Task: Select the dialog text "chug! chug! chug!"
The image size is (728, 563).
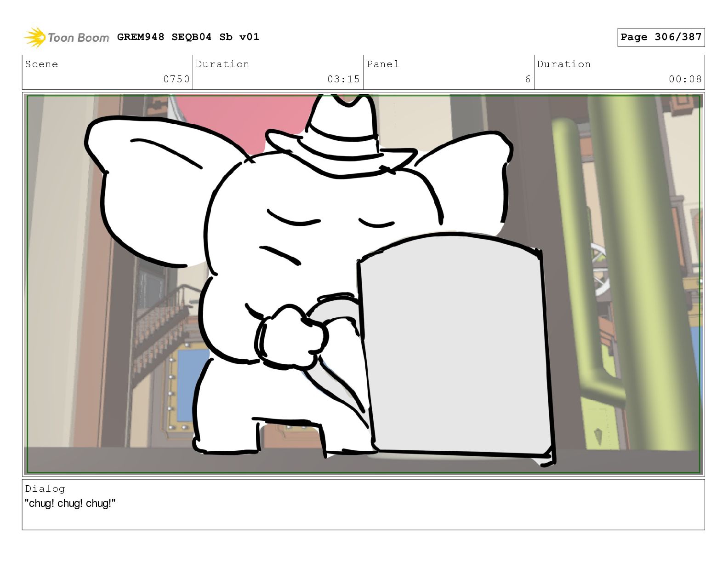Action: (x=70, y=503)
